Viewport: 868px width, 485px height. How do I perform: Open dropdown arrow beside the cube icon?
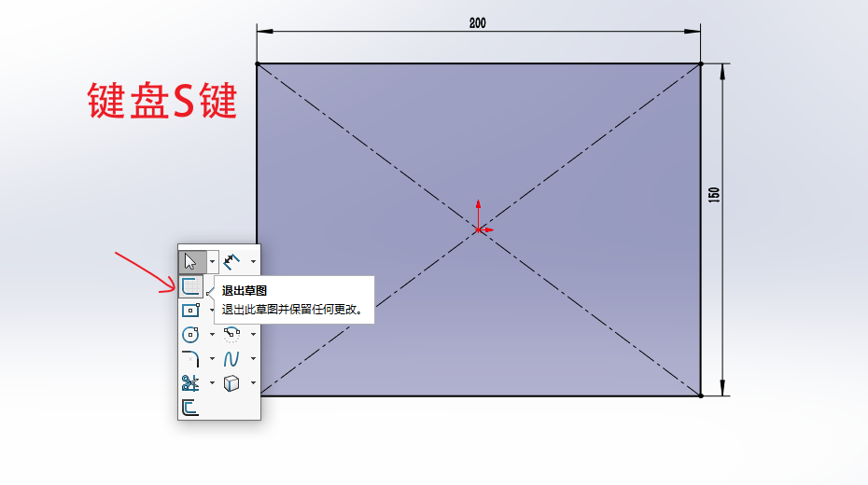tap(253, 382)
